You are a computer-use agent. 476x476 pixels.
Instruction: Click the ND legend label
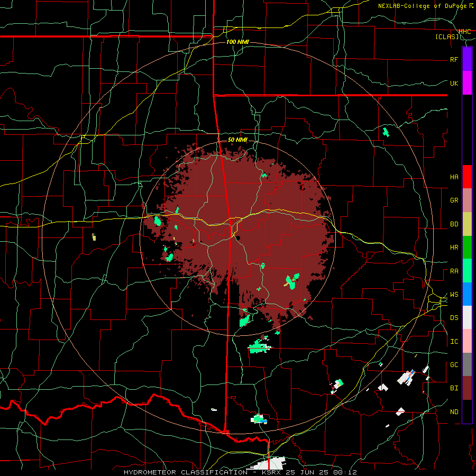pyautogui.click(x=454, y=412)
